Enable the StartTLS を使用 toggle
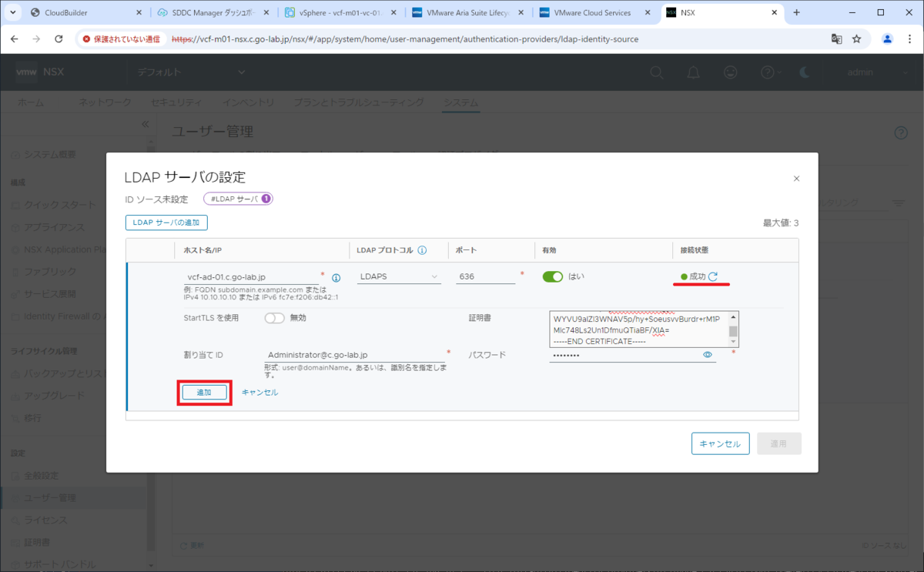Image resolution: width=924 pixels, height=572 pixels. click(x=275, y=317)
